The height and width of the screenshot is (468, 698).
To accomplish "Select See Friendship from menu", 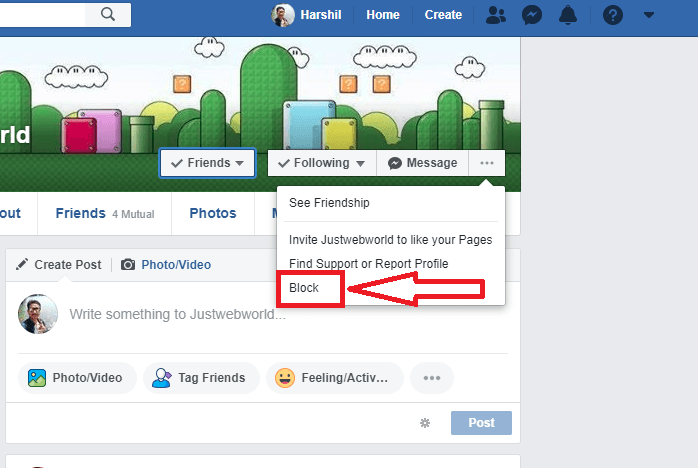I will click(x=329, y=203).
